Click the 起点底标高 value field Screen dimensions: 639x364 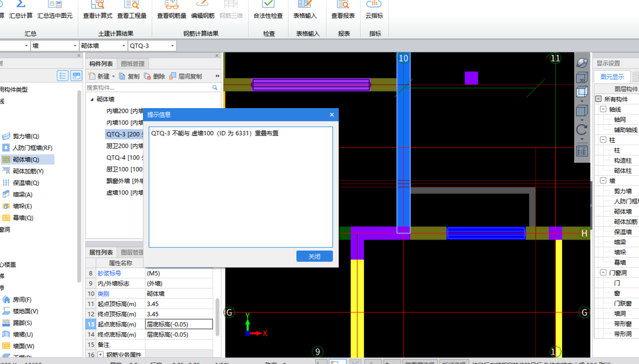[x=179, y=324]
